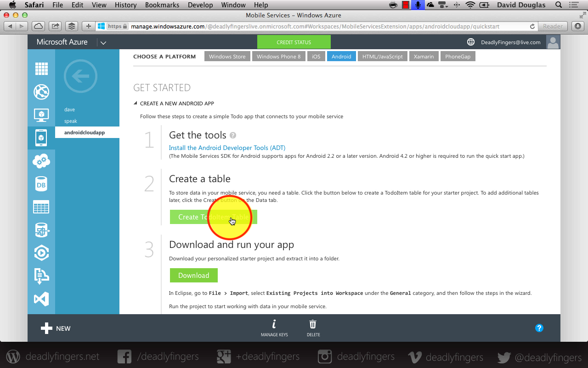Open Web Sites globe icon in sidebar
The width and height of the screenshot is (588, 368).
point(41,92)
